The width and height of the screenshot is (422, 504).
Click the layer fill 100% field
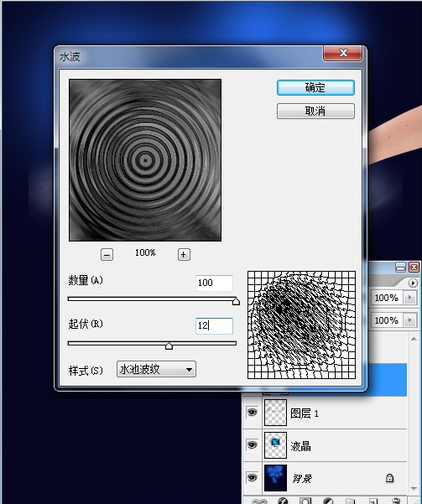(x=387, y=320)
